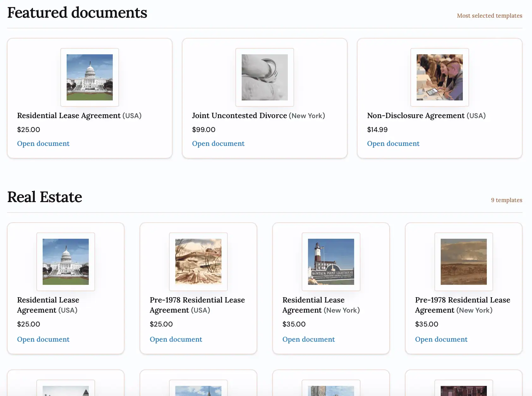Select title Pre-1978 Residential Lease Agreement (New York)
The image size is (532, 396).
(463, 305)
